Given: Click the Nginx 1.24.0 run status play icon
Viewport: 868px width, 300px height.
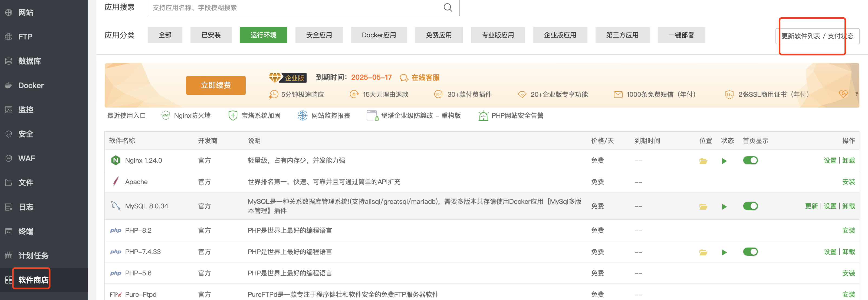Looking at the screenshot, I should pos(724,161).
